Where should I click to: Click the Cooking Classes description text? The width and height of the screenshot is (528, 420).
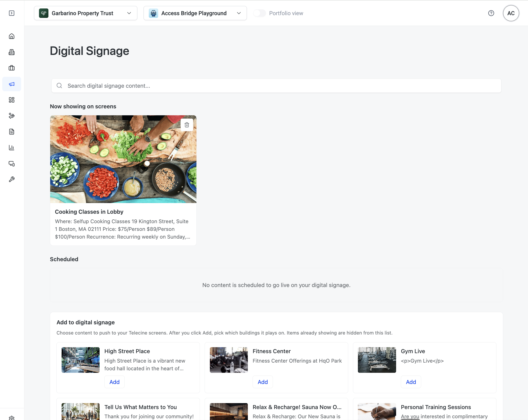pyautogui.click(x=123, y=229)
